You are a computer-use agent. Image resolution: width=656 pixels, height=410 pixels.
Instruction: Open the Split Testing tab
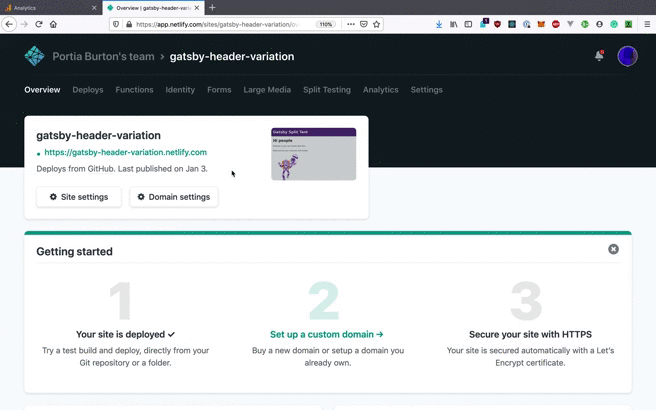[327, 90]
